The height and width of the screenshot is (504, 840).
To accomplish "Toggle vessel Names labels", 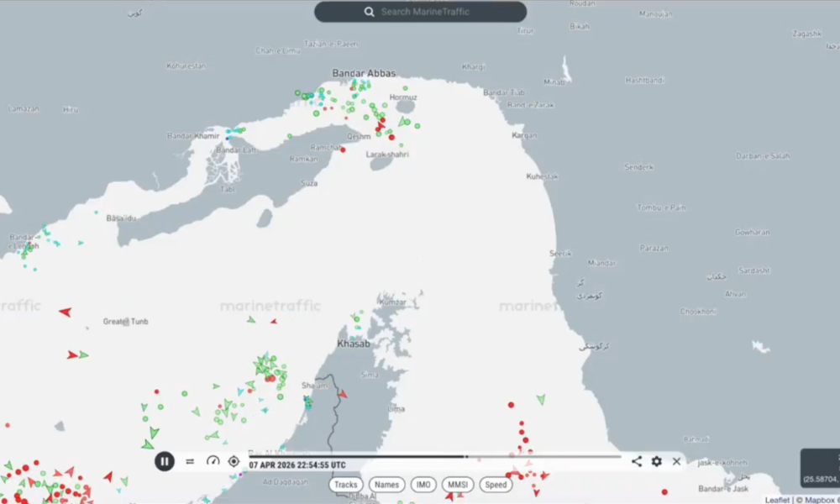I will point(386,485).
